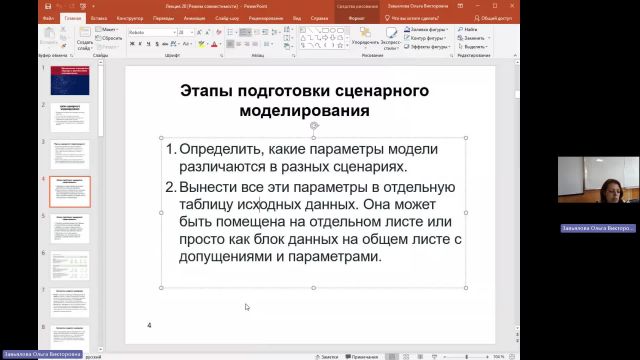The height and width of the screenshot is (360, 640).
Task: Open the text highlight color swatch
Action: [x=201, y=44]
